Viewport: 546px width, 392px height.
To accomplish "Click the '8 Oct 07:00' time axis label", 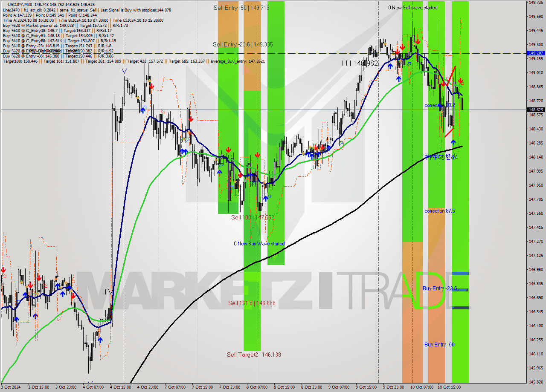I will coord(257,387).
